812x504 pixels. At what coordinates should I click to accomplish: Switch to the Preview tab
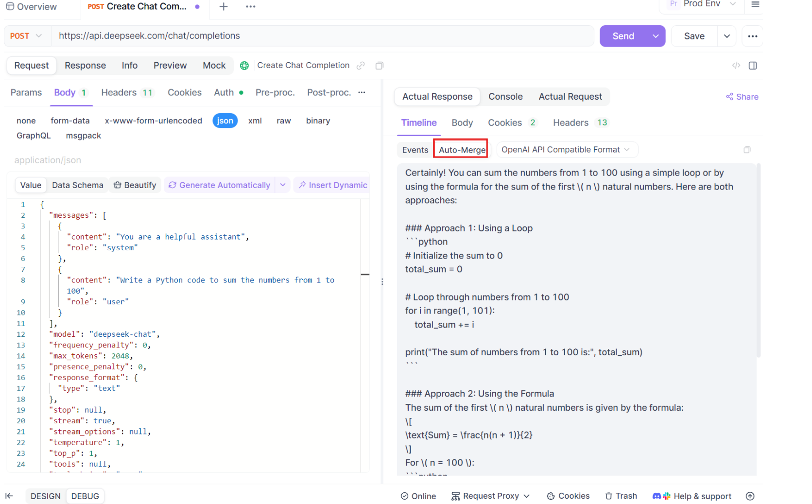click(170, 66)
